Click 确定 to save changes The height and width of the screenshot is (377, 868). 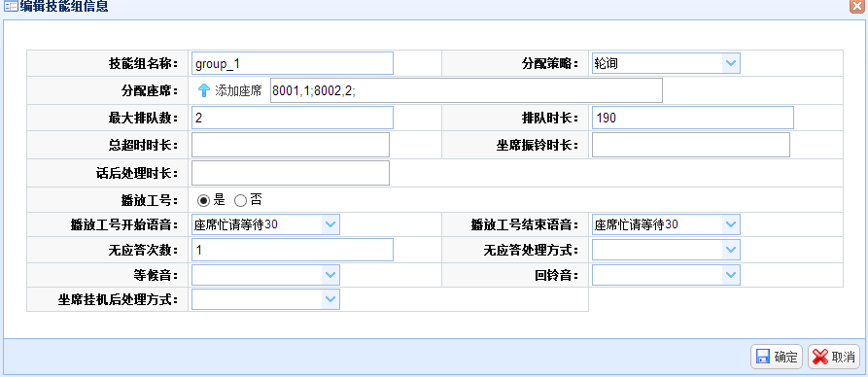(777, 357)
